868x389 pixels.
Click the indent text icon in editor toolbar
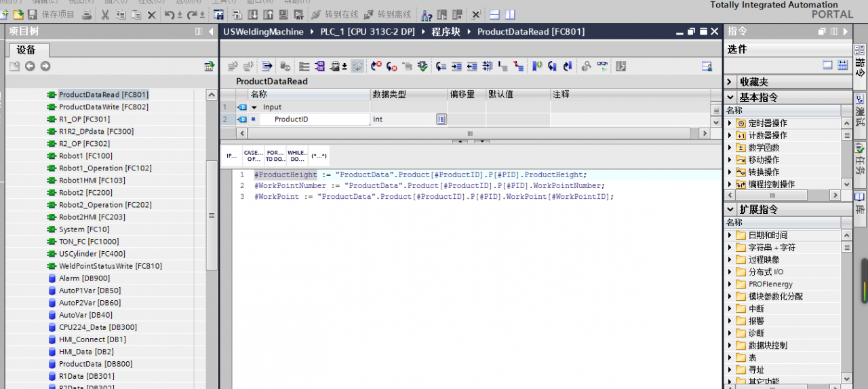(x=456, y=66)
